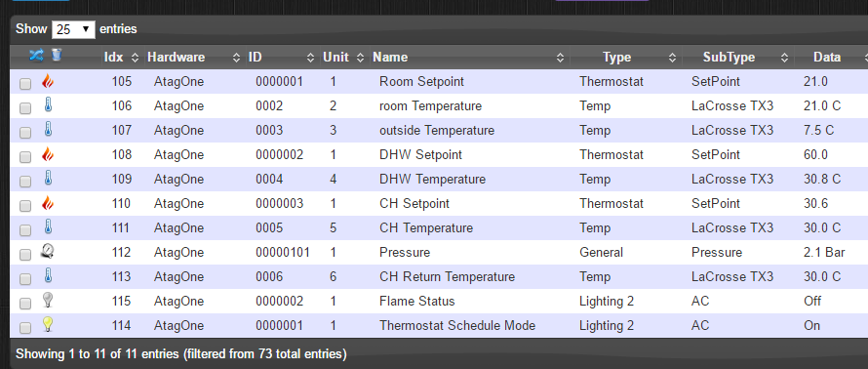The width and height of the screenshot is (868, 369).
Task: Click thermometer icon of outside Temperature row
Action: tap(48, 130)
